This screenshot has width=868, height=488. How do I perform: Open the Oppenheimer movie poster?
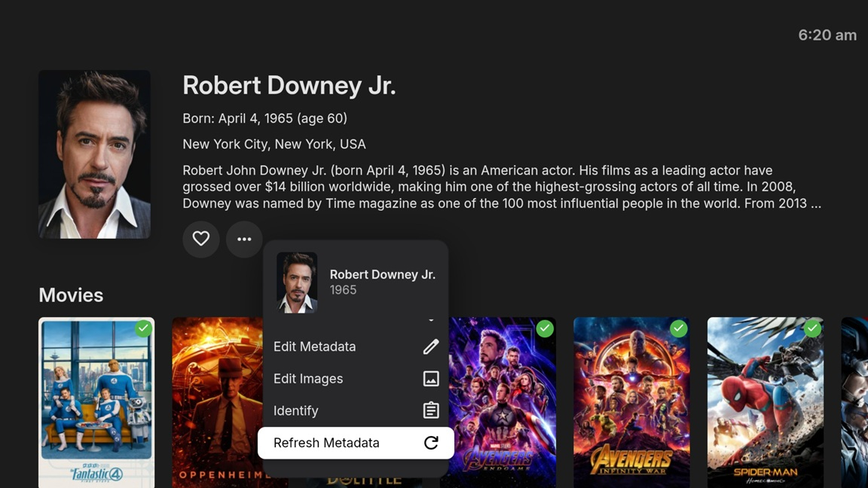[x=216, y=403]
